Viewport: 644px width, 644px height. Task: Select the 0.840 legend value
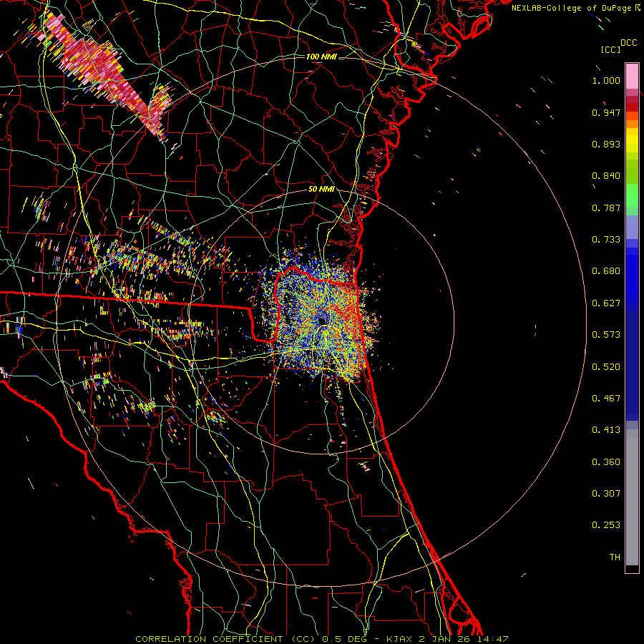[606, 176]
